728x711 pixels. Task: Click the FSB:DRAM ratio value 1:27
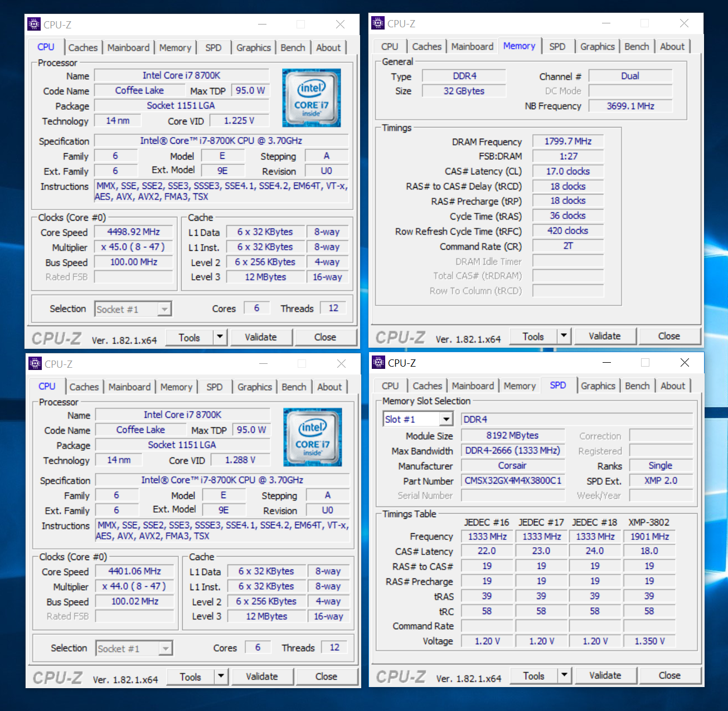(x=568, y=156)
